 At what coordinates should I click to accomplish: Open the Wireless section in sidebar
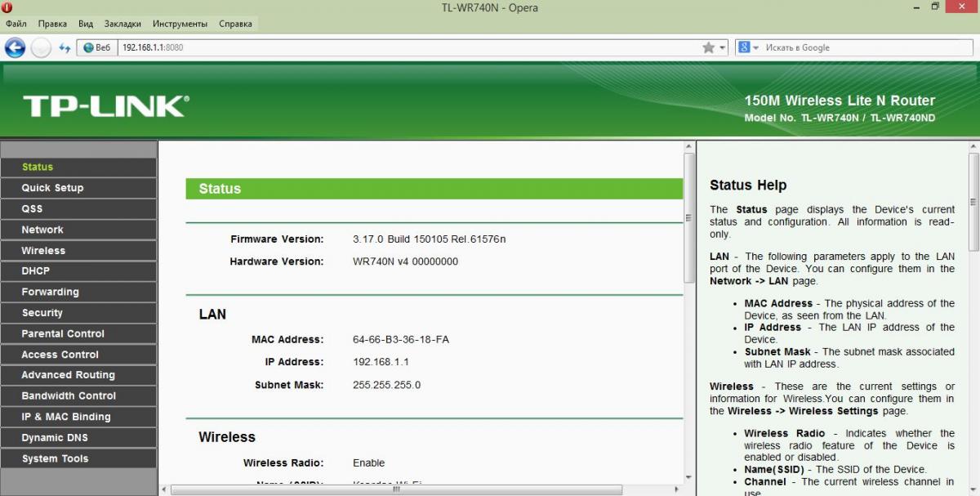[78, 250]
